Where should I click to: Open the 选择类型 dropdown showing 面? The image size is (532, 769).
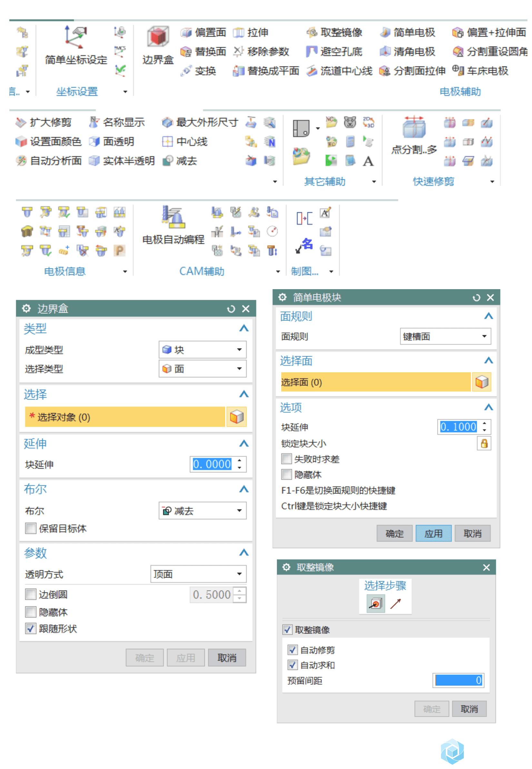[203, 369]
